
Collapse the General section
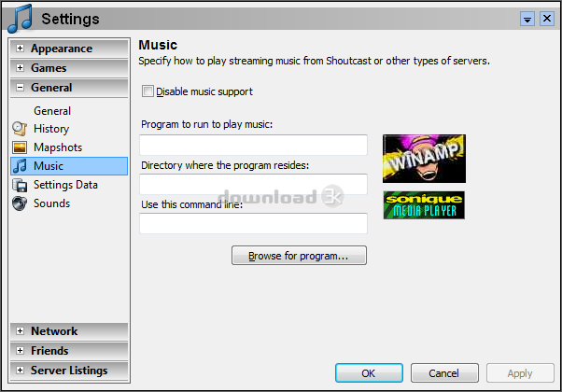click(21, 88)
